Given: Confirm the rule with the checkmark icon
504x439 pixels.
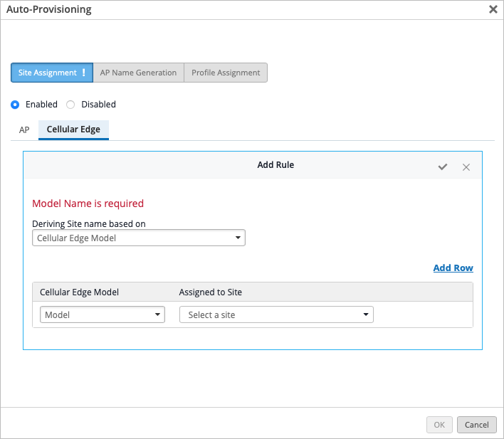Looking at the screenshot, I should coord(443,166).
